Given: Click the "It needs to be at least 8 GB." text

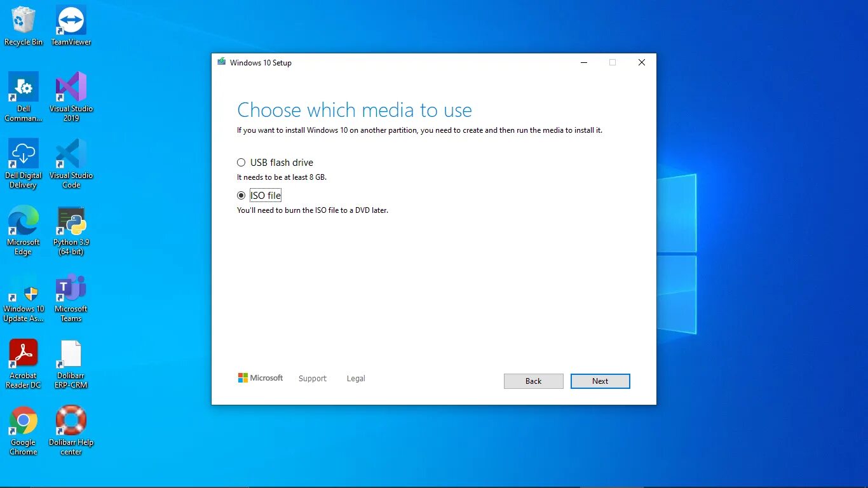Looking at the screenshot, I should pyautogui.click(x=281, y=177).
